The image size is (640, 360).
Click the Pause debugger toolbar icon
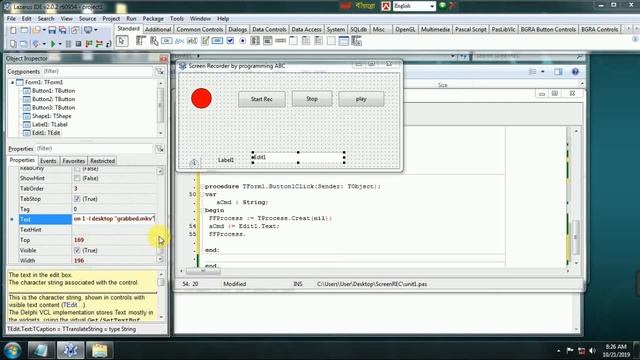(x=68, y=44)
